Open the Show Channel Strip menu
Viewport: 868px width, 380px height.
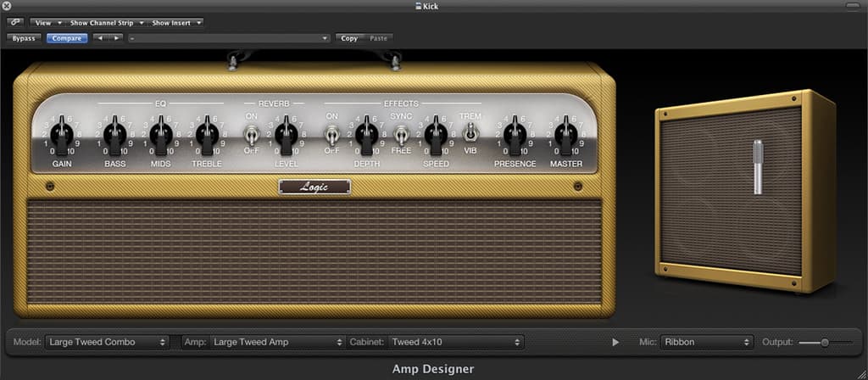click(106, 23)
